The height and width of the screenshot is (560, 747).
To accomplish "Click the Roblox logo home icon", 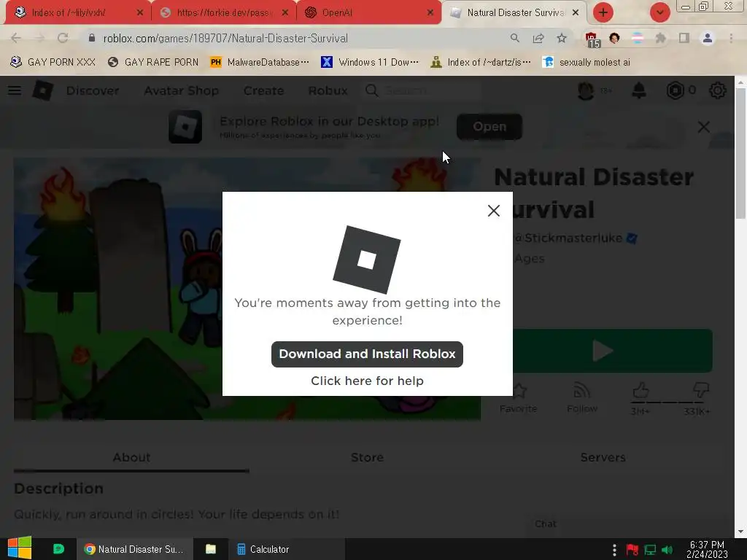I will [x=42, y=90].
